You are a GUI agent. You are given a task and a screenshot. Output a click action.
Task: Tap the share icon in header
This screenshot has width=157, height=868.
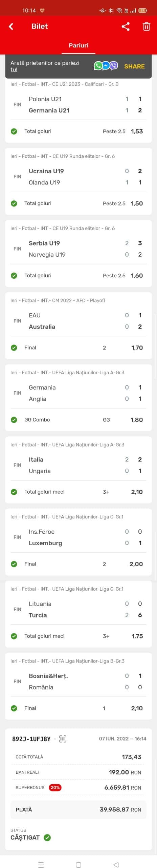(x=126, y=26)
